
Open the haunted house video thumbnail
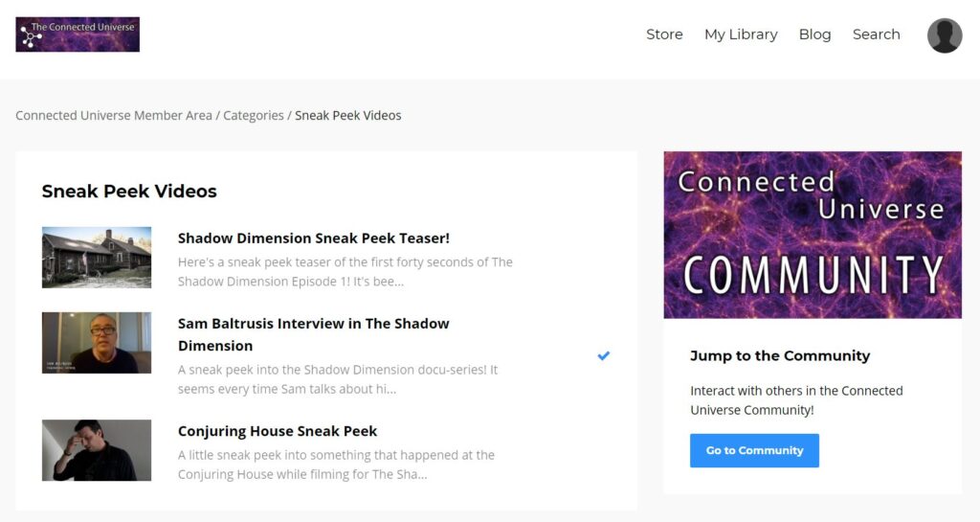97,258
